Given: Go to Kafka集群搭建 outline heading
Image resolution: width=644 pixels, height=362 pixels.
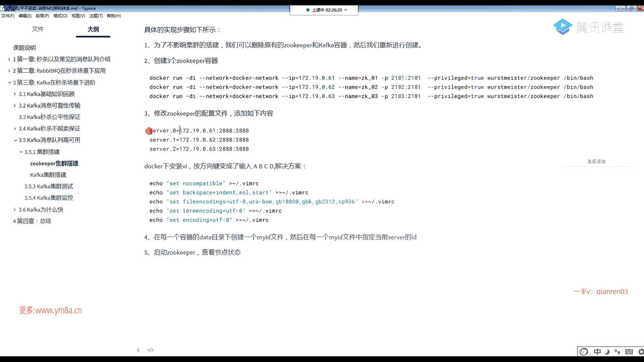Looking at the screenshot, I should pos(48,175).
